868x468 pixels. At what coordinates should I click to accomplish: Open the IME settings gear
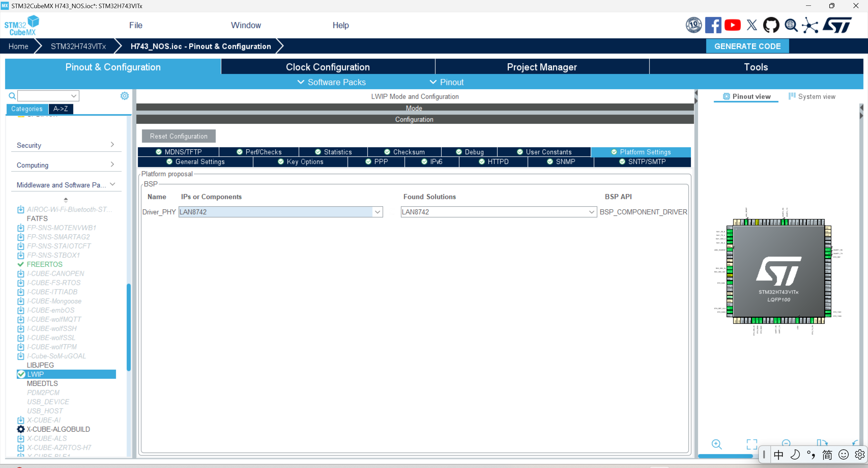(x=860, y=455)
